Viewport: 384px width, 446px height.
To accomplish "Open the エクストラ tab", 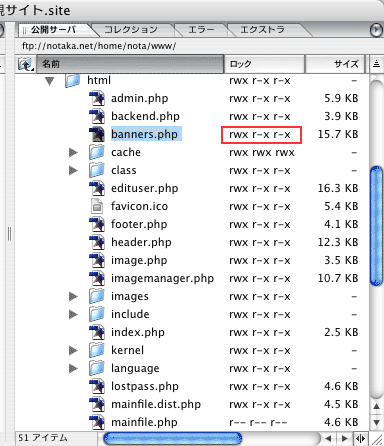I will (x=263, y=30).
